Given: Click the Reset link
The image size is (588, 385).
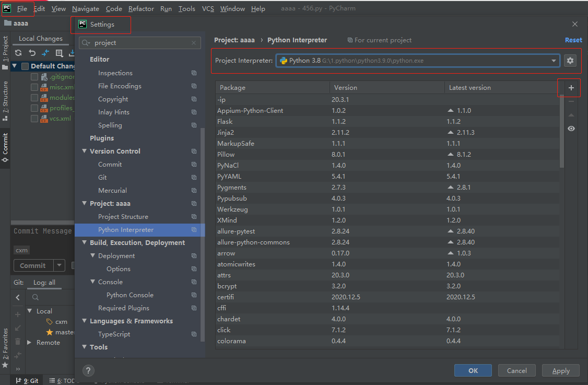Looking at the screenshot, I should click(x=573, y=40).
